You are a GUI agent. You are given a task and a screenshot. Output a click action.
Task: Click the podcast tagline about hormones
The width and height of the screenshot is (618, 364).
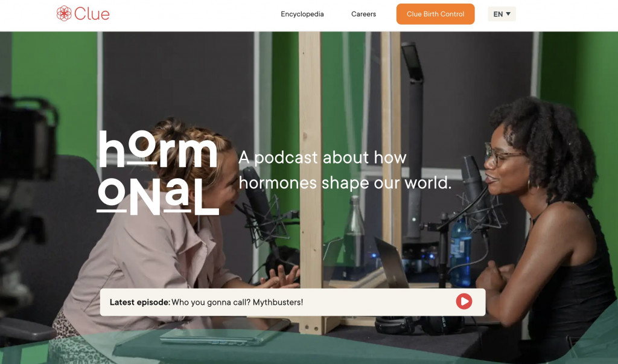(x=345, y=170)
